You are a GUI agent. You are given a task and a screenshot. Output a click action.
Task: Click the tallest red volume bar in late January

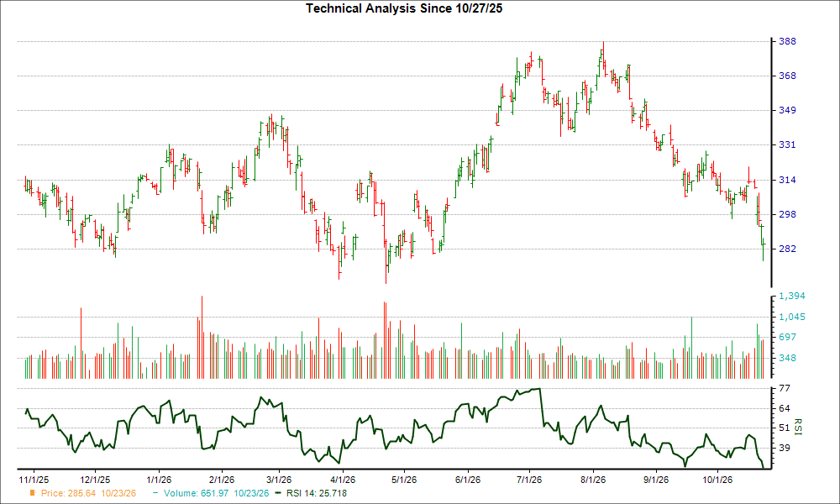202,337
